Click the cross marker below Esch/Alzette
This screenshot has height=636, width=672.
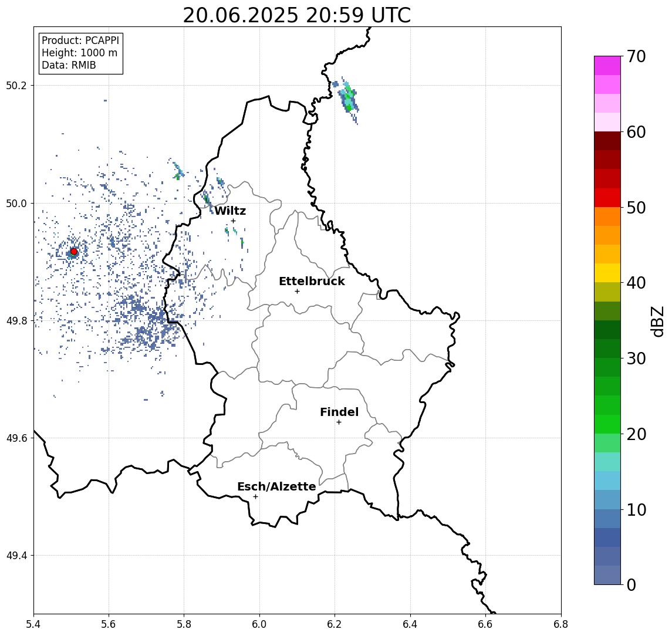pyautogui.click(x=255, y=497)
